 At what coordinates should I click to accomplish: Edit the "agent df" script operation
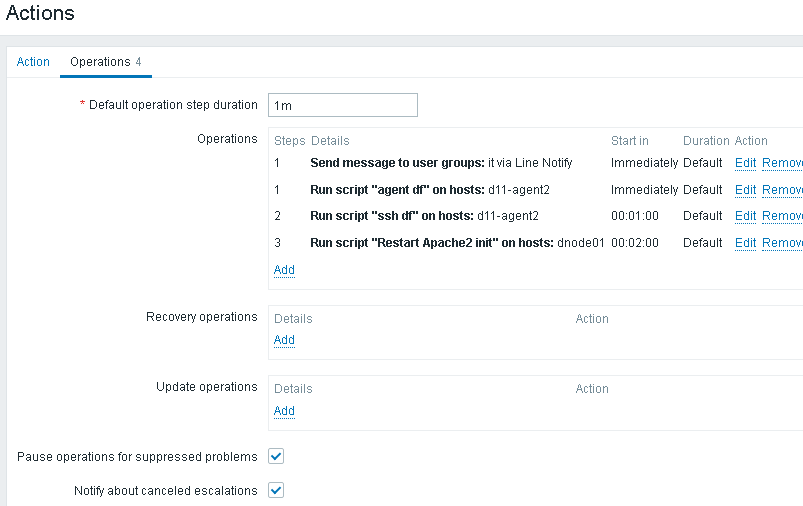[745, 190]
